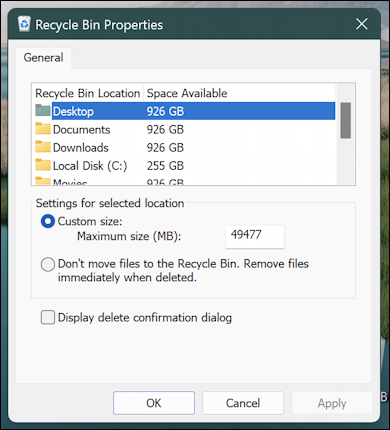The image size is (390, 430).
Task: Click the Recycle Bin title bar icon
Action: [x=24, y=24]
